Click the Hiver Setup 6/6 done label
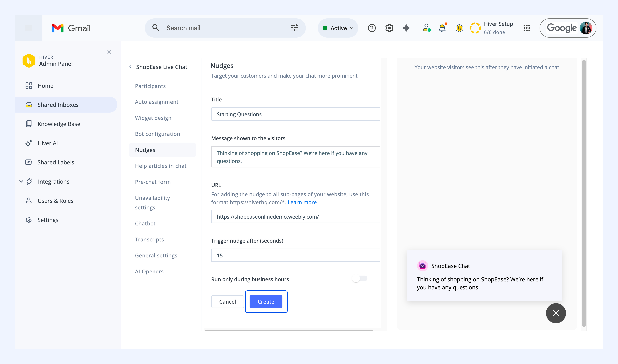This screenshot has height=364, width=618. click(498, 28)
